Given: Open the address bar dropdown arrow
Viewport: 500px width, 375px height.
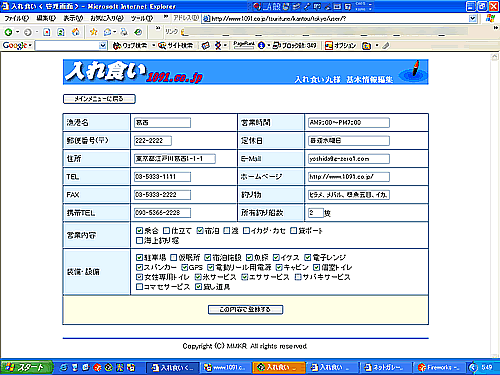Looking at the screenshot, I should 473,18.
